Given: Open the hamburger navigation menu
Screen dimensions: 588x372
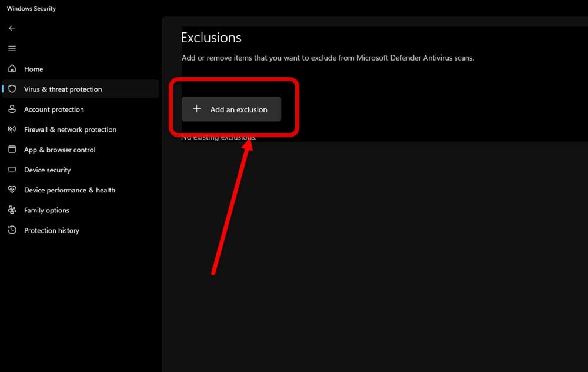Looking at the screenshot, I should (12, 48).
